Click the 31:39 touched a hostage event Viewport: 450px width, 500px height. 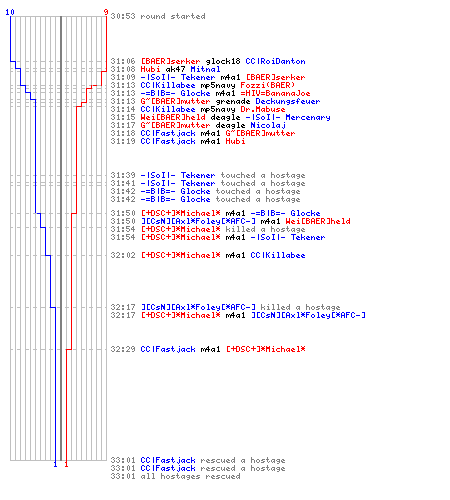click(208, 175)
